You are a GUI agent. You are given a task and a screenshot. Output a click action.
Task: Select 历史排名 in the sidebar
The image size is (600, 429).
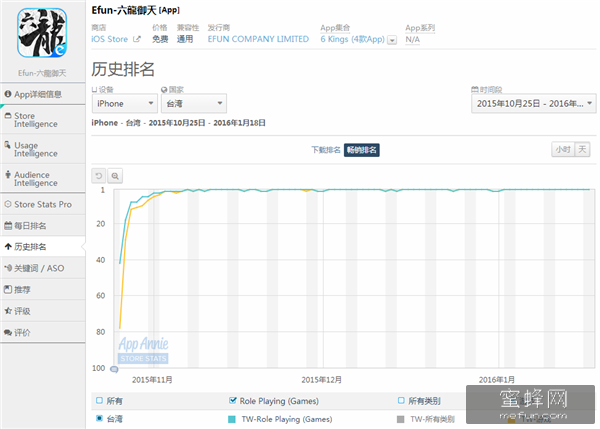(42, 247)
